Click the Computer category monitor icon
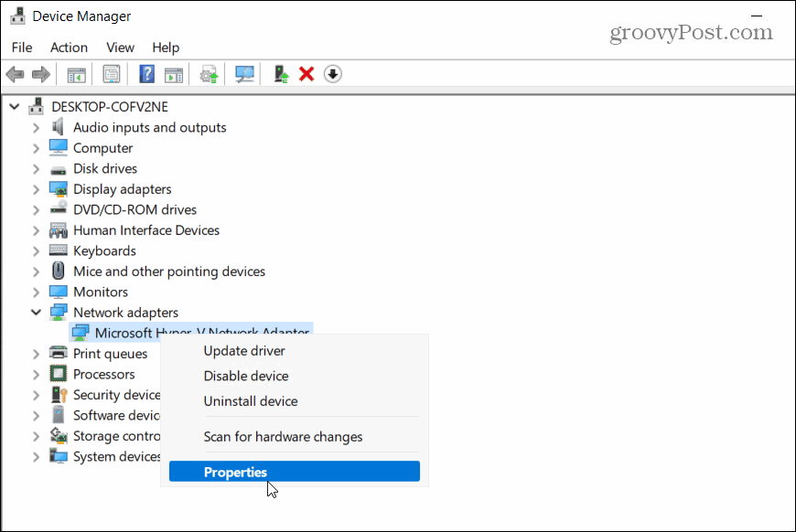 click(x=59, y=147)
